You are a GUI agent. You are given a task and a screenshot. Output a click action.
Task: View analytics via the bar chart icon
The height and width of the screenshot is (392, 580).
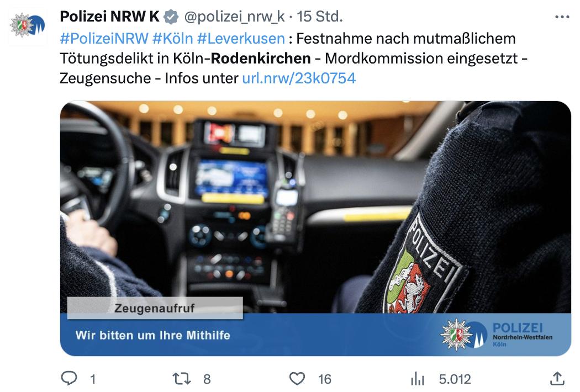click(417, 379)
